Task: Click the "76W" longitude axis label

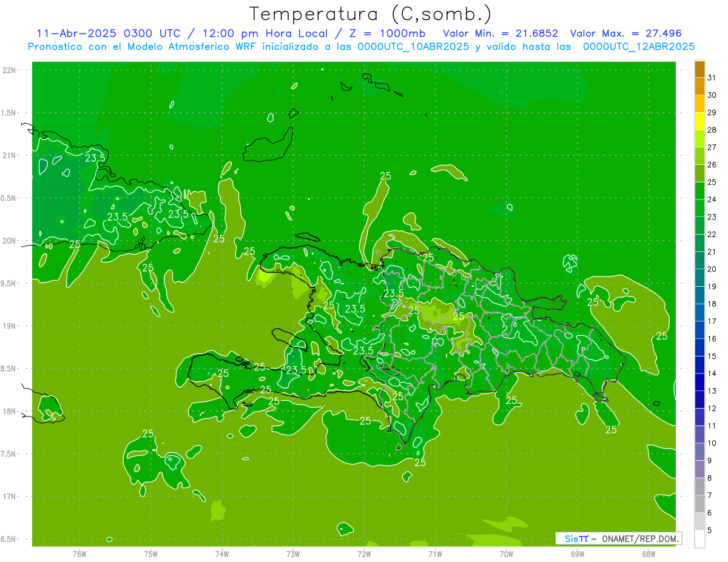Action: 79,554
